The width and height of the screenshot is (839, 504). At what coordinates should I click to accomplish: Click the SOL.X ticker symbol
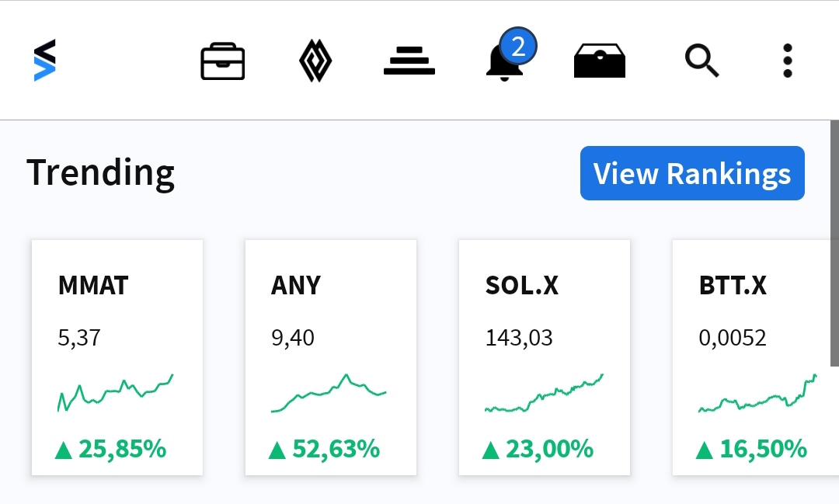click(522, 286)
